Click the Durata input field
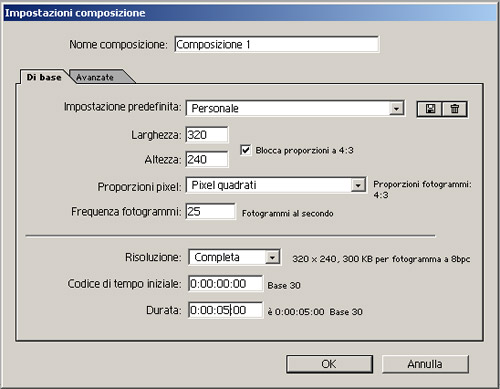This screenshot has width=500, height=389. (225, 310)
